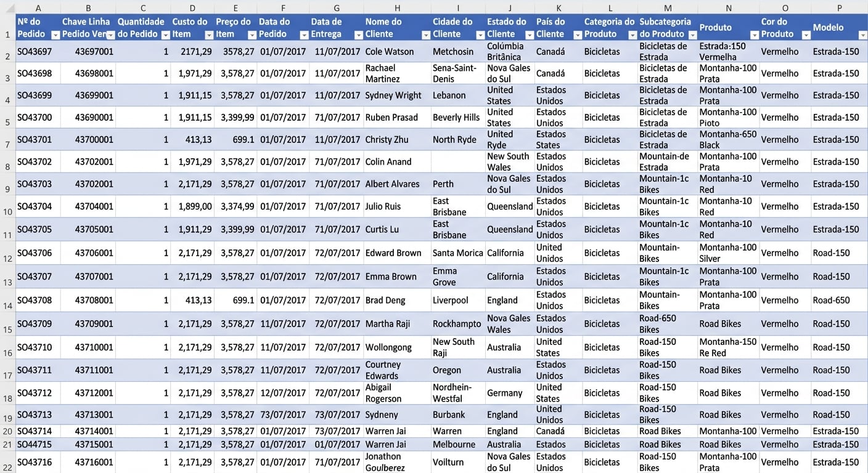
Task: Click the Curtis Lu name cell
Action: 397,229
